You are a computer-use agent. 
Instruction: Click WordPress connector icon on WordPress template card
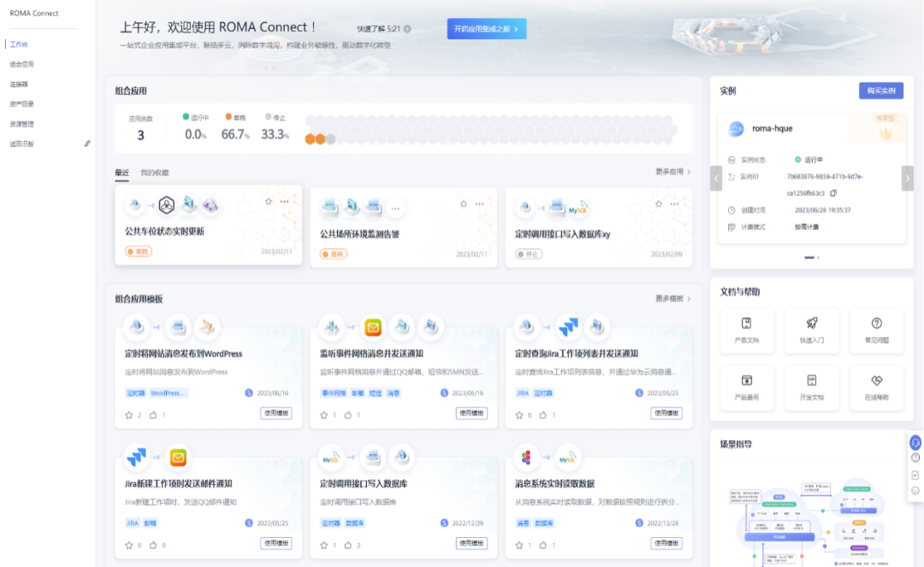tap(207, 327)
